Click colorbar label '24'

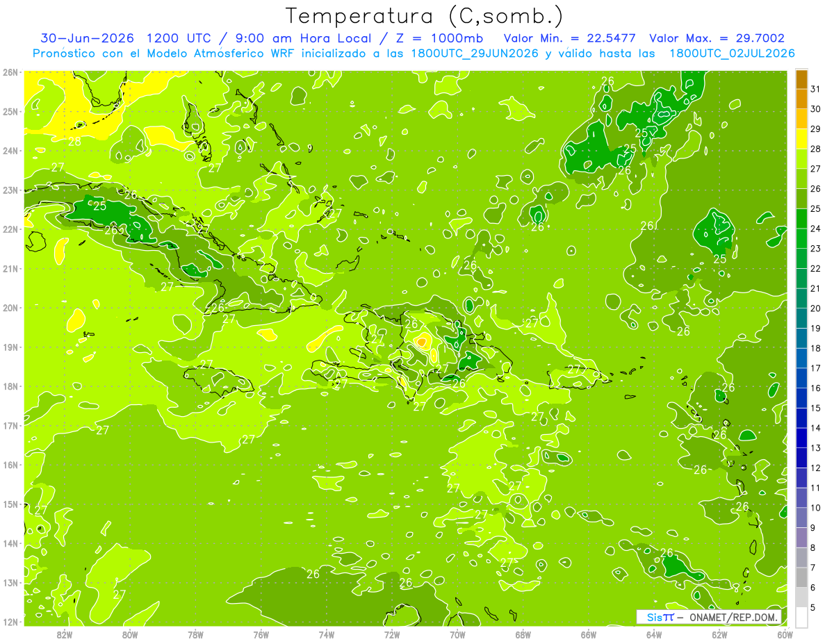pyautogui.click(x=816, y=229)
